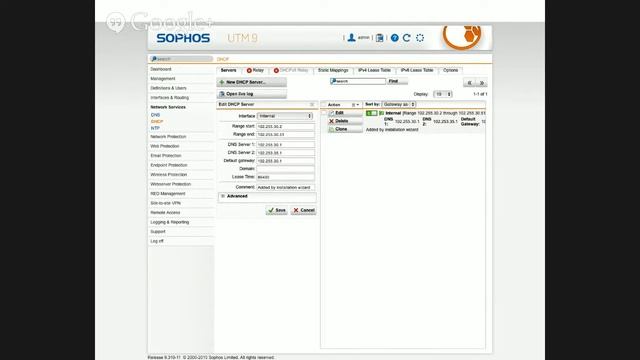Check the Internal DHCP server row checkbox

pyautogui.click(x=324, y=113)
